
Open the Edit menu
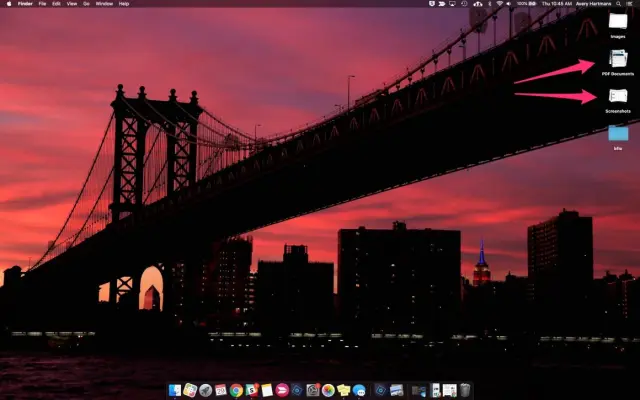point(56,4)
